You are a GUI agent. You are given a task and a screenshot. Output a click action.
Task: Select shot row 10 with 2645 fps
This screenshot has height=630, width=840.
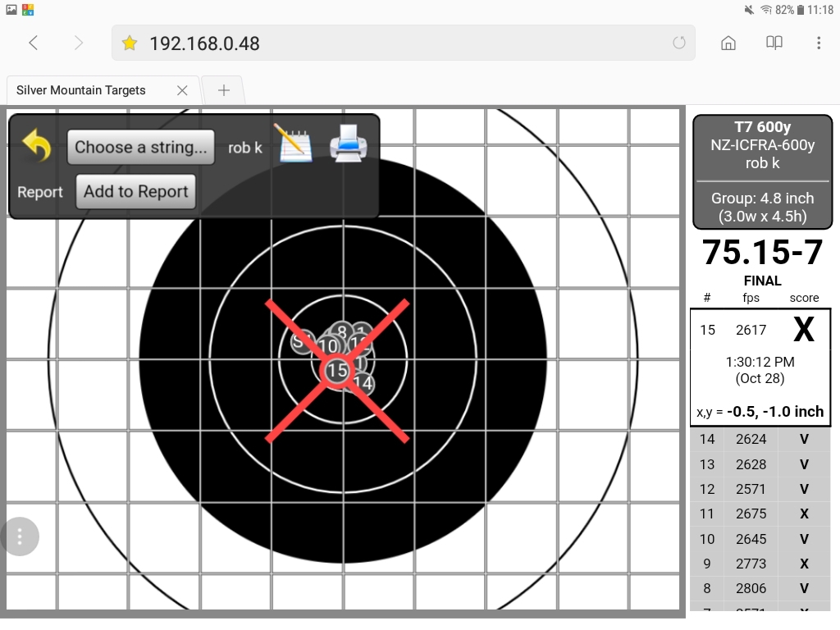760,539
